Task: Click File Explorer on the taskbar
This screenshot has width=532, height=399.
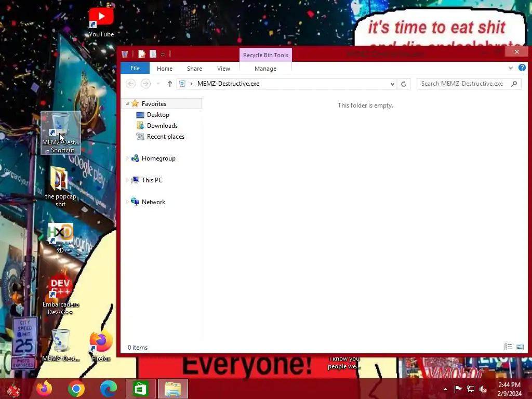Action: (x=172, y=389)
